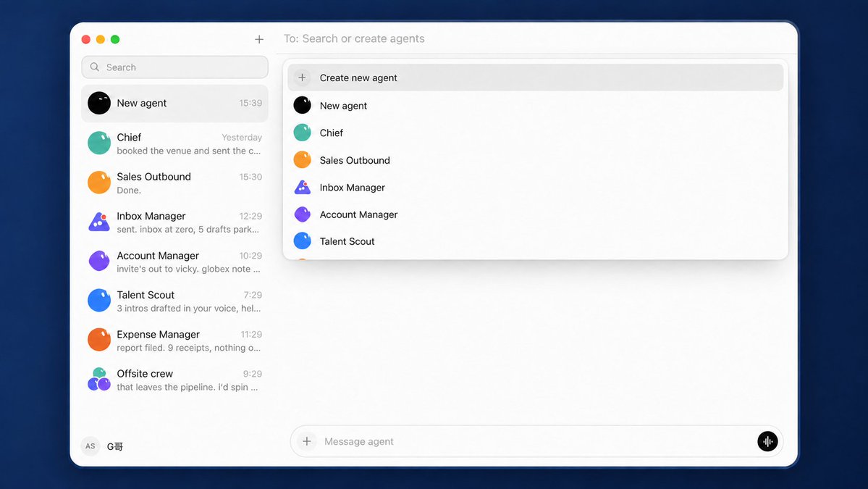Choose Create new agent from the dropdown

tap(535, 78)
